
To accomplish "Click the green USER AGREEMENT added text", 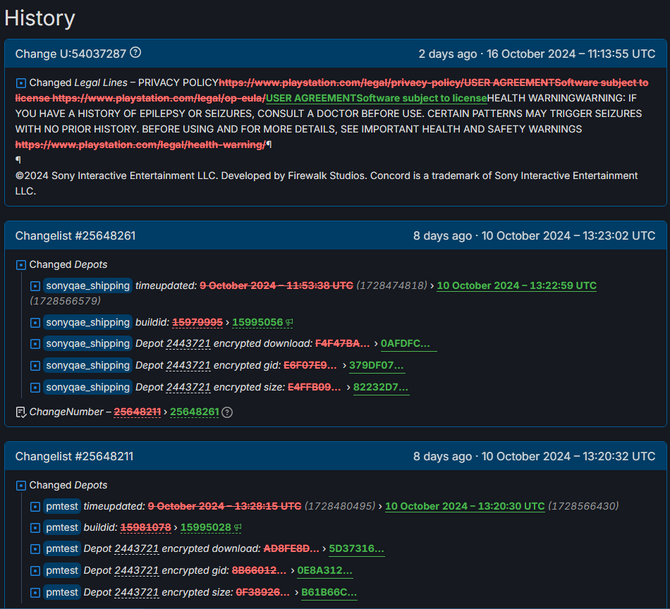I will (x=376, y=98).
